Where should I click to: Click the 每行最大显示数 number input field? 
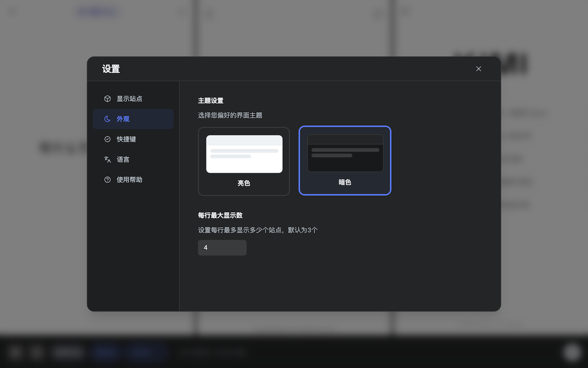222,247
